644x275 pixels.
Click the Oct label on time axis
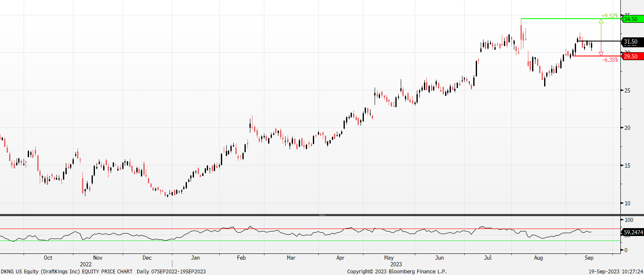coord(48,258)
